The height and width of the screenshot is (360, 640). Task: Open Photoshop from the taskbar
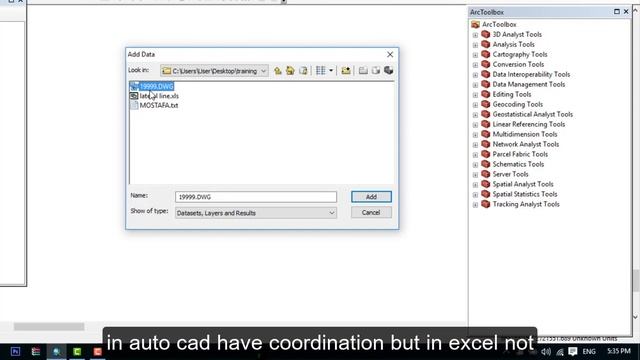(x=15, y=351)
